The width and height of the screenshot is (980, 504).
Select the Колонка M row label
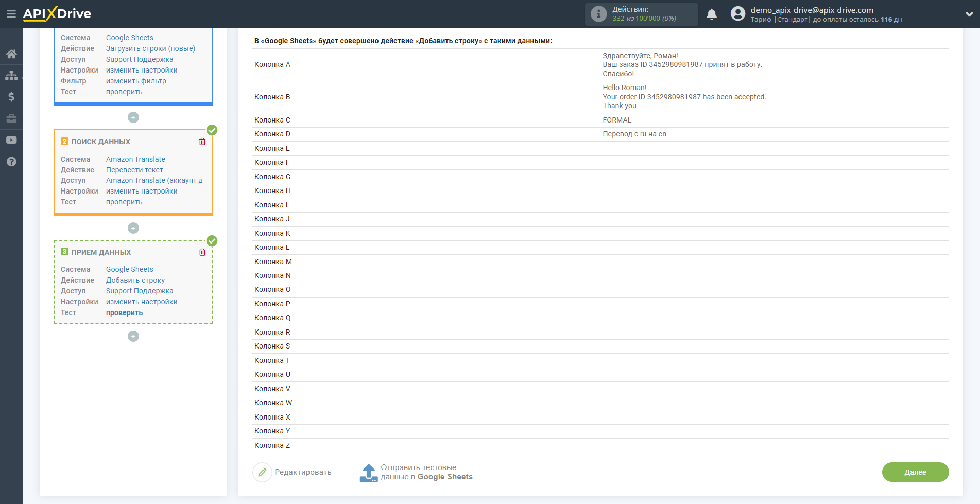click(x=273, y=262)
